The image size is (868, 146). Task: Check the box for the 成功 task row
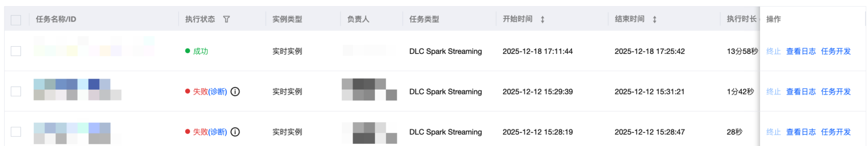click(16, 51)
